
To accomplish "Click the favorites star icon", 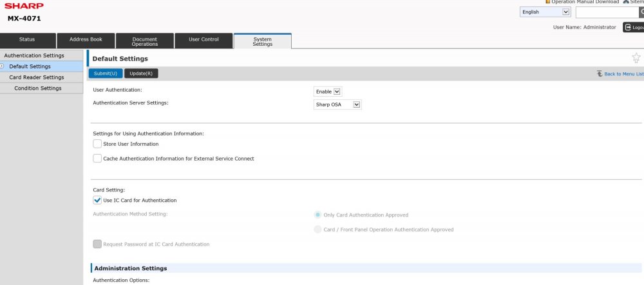I will pos(636,58).
